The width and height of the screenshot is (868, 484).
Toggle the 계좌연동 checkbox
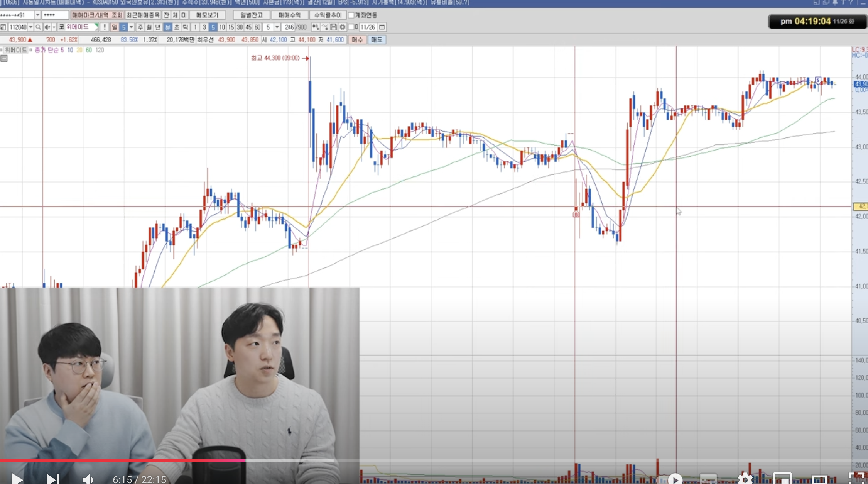[351, 15]
